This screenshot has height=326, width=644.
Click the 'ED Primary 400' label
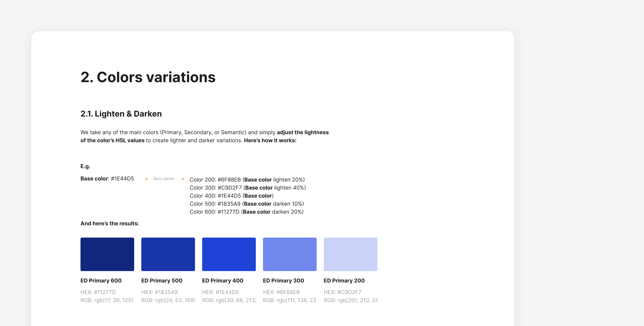222,281
